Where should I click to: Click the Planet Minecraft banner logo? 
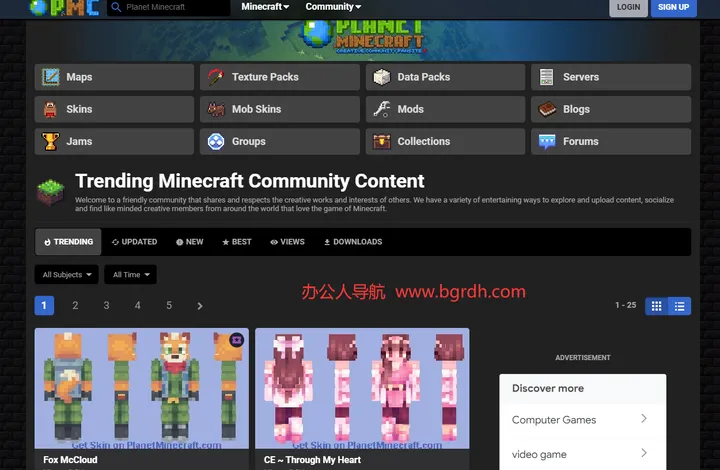363,36
